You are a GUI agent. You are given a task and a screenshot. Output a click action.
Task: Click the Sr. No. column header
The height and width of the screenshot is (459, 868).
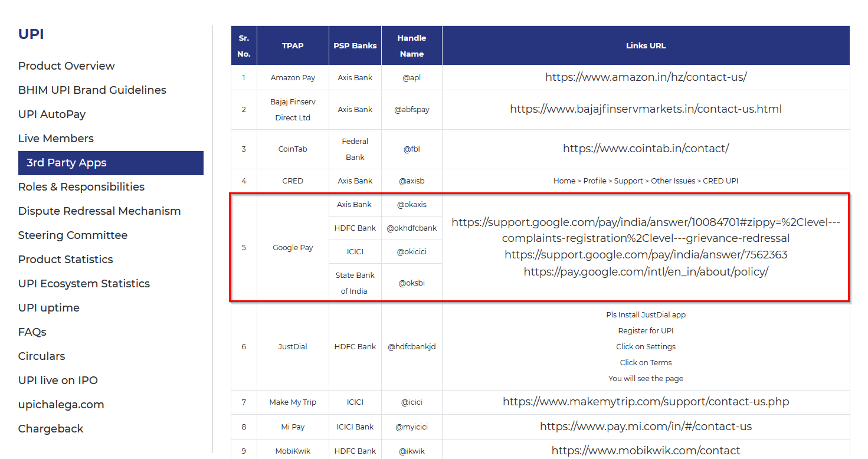[x=244, y=45]
